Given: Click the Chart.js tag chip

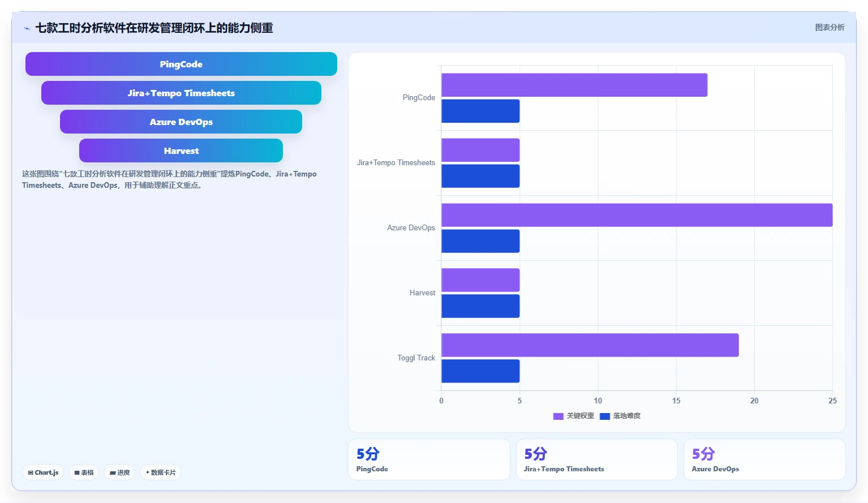Looking at the screenshot, I should [x=43, y=472].
